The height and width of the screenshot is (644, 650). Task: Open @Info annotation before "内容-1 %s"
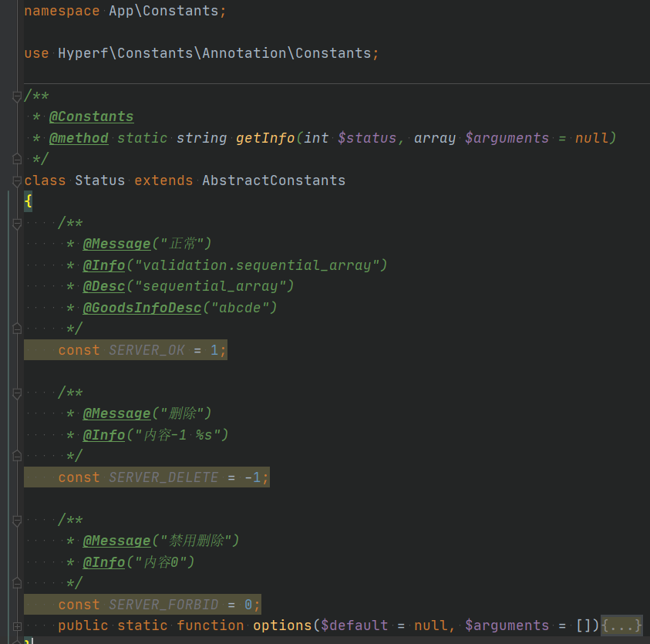click(103, 435)
